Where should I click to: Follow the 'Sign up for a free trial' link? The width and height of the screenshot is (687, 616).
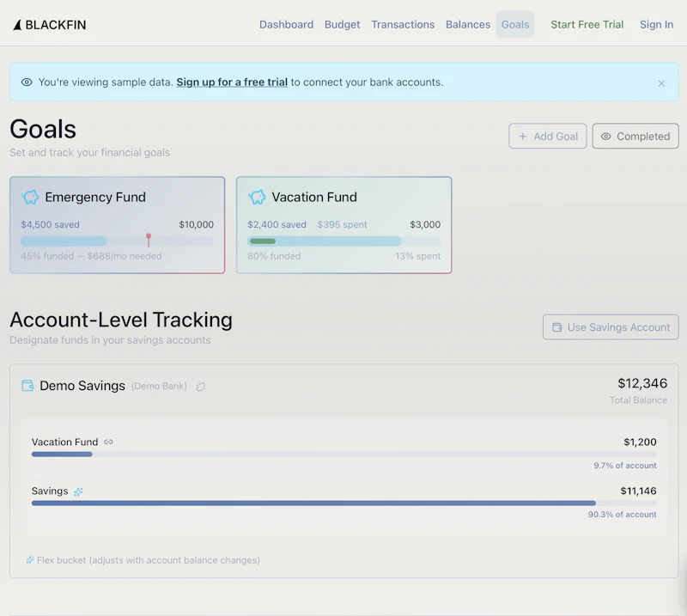click(232, 82)
